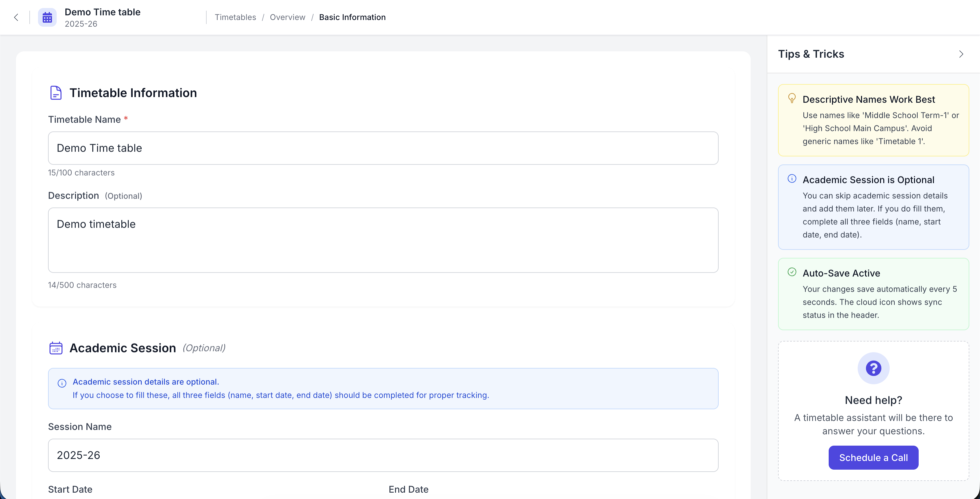This screenshot has width=980, height=499.
Task: Click the Session Name field showing 2025-26
Action: coord(383,455)
